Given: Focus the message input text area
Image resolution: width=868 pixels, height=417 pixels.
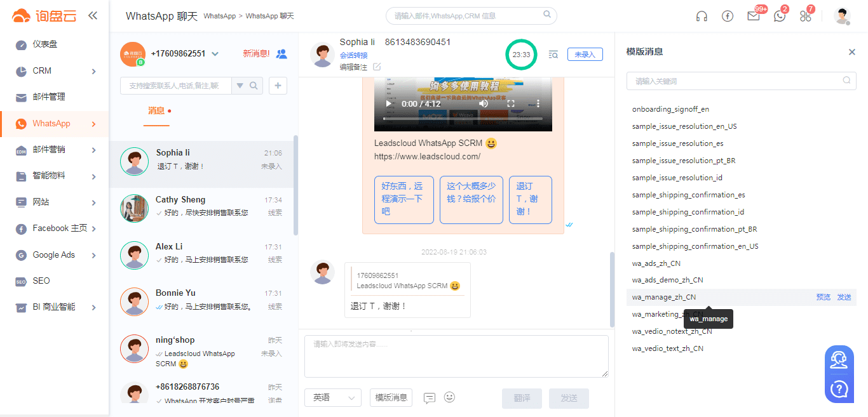Looking at the screenshot, I should pyautogui.click(x=456, y=357).
